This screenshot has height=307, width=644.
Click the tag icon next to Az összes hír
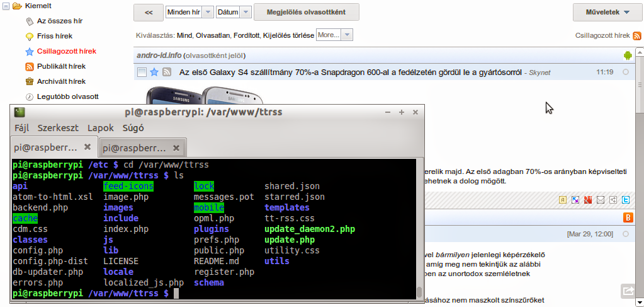click(x=30, y=21)
